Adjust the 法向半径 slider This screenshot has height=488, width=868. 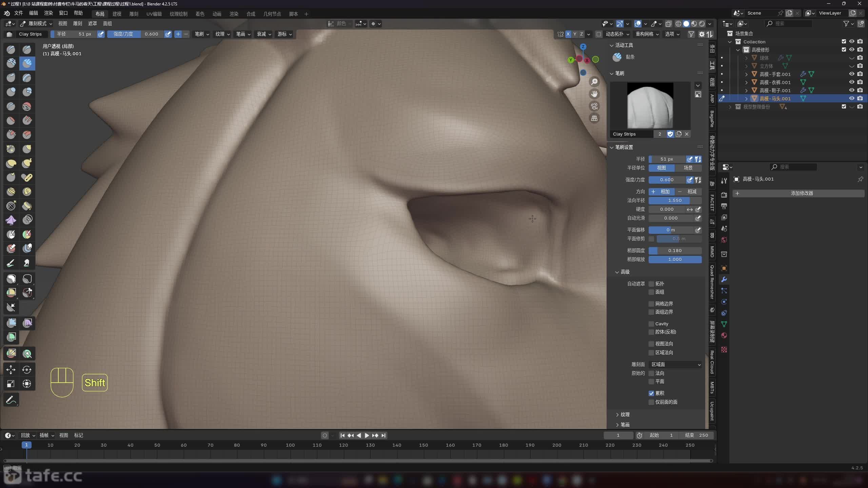675,200
